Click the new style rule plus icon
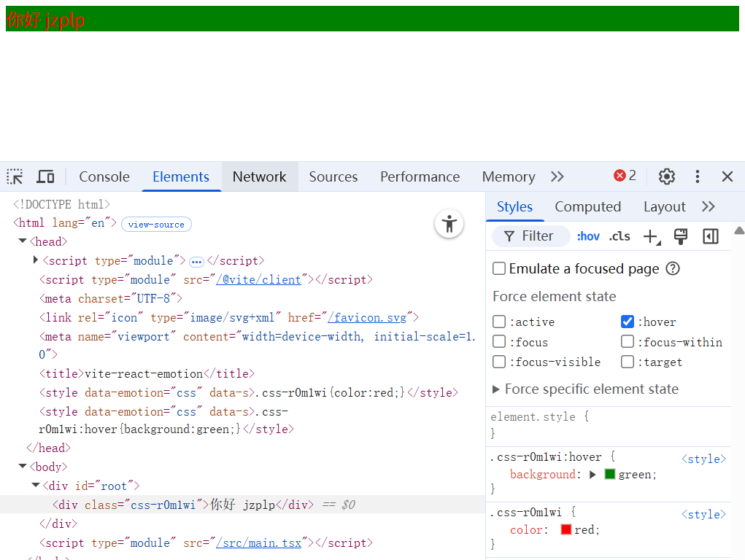 click(649, 236)
